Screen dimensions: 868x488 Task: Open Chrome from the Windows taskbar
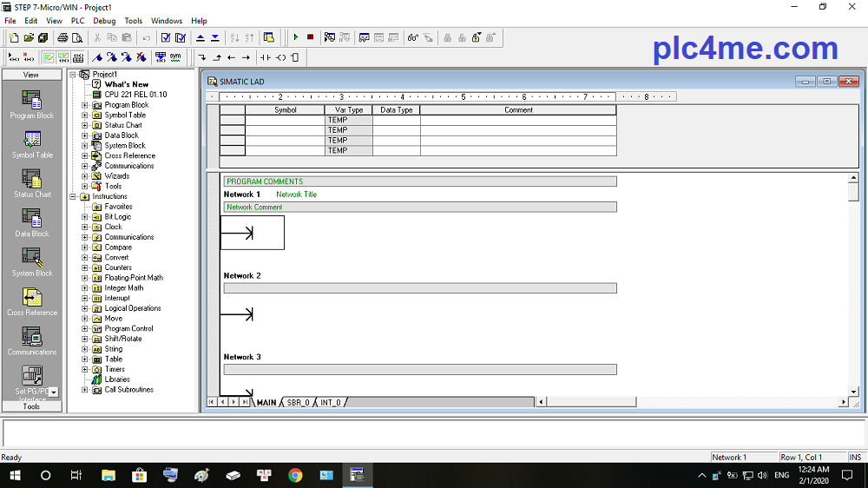pyautogui.click(x=295, y=475)
